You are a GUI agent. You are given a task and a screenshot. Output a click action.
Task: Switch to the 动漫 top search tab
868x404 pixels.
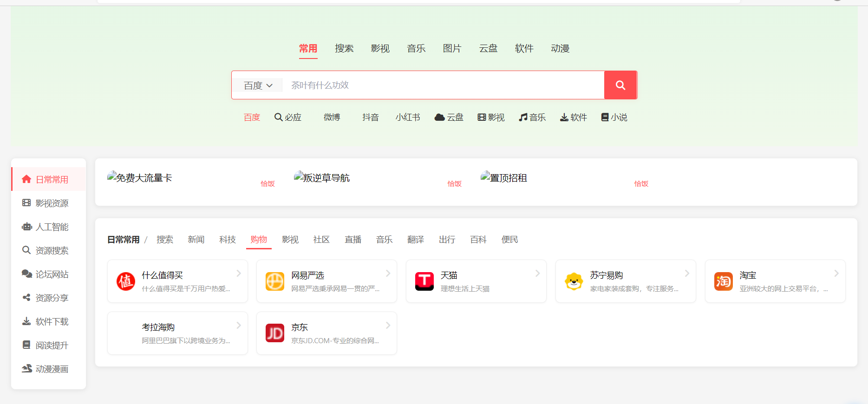pyautogui.click(x=560, y=49)
